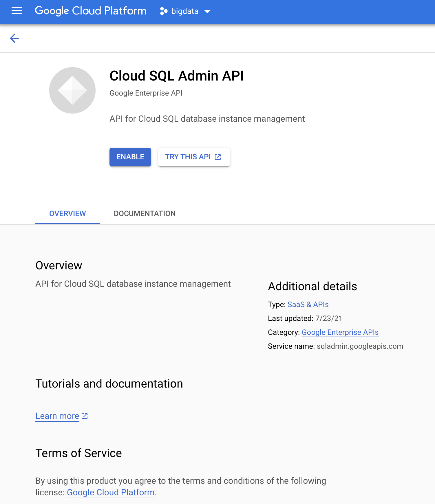Image resolution: width=435 pixels, height=504 pixels.
Task: Click the service name sqladmin.googleapis.com
Action: (x=360, y=346)
